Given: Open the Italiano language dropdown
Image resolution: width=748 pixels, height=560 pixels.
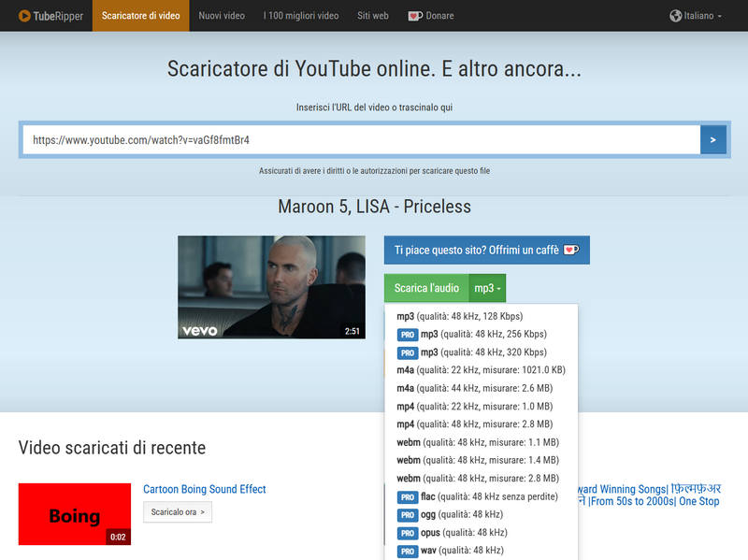Looking at the screenshot, I should [696, 16].
